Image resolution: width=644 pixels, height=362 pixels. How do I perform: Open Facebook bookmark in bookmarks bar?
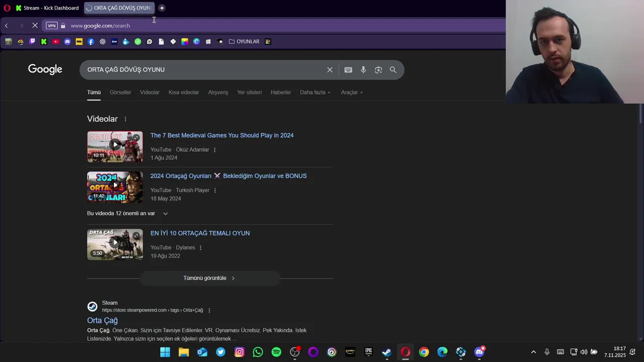[91, 42]
